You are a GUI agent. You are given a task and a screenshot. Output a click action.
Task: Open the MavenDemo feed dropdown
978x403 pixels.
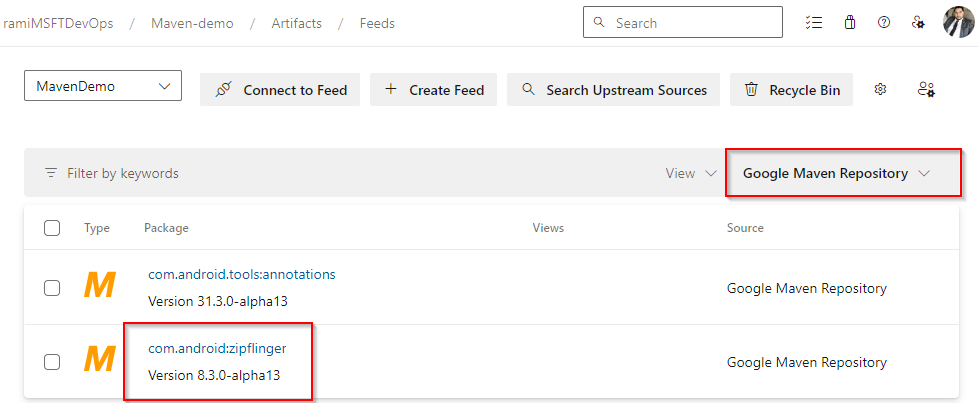[103, 86]
